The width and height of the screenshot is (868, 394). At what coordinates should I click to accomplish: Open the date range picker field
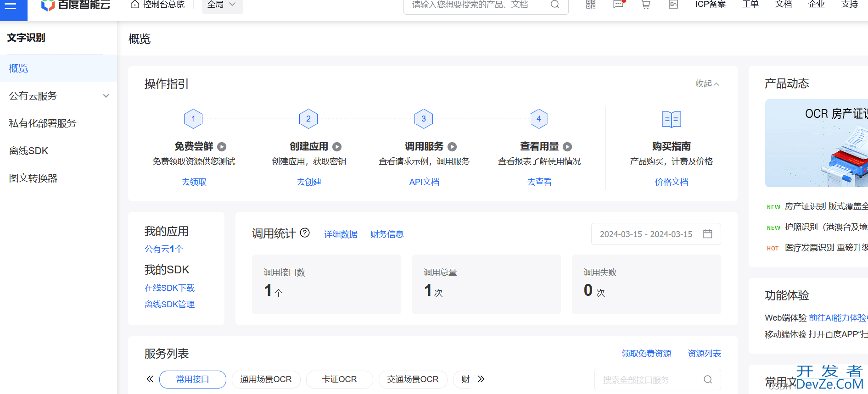(x=656, y=234)
